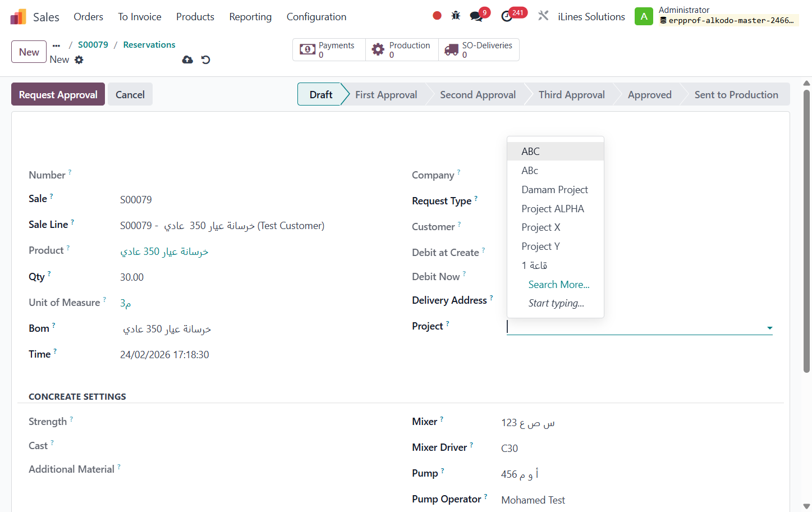Open the breadcrumb ellipsis menu
This screenshot has height=512, width=812.
coord(56,45)
